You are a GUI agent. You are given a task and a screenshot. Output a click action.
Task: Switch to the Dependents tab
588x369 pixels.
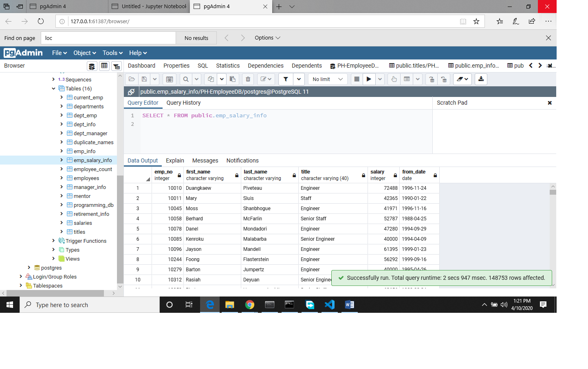(x=307, y=66)
